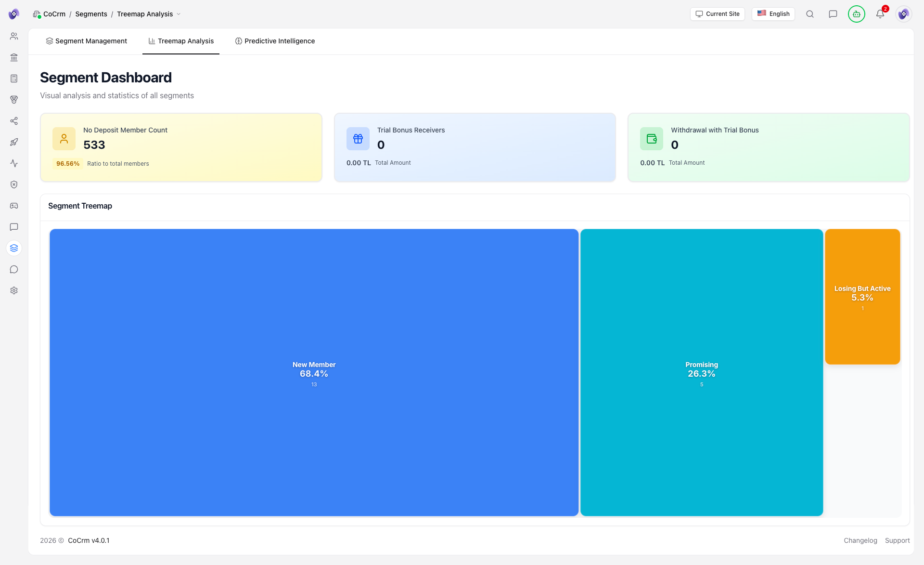Open the Members section in sidebar
Viewport: 924px width, 565px height.
point(14,36)
